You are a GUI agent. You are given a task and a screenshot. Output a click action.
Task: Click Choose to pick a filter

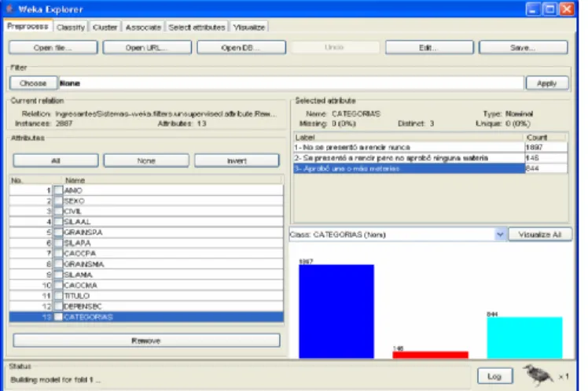click(33, 83)
